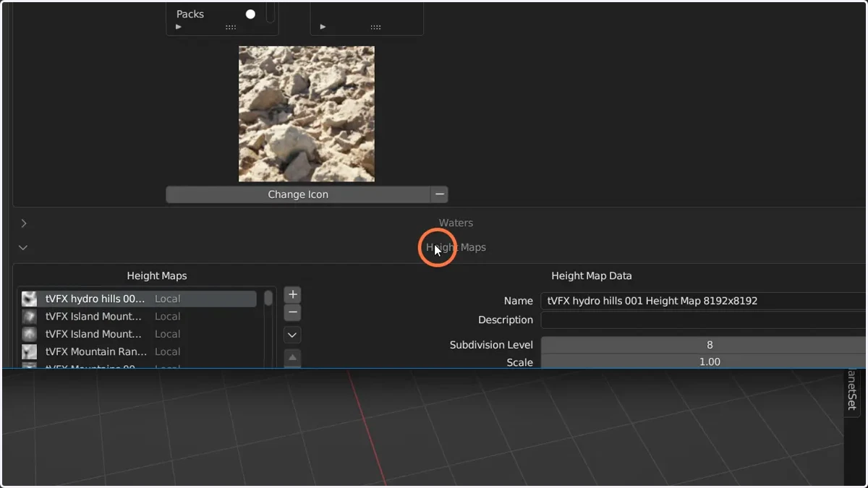Click the 'Height Maps' list heading above the rows
868x488 pixels.
coord(157,275)
